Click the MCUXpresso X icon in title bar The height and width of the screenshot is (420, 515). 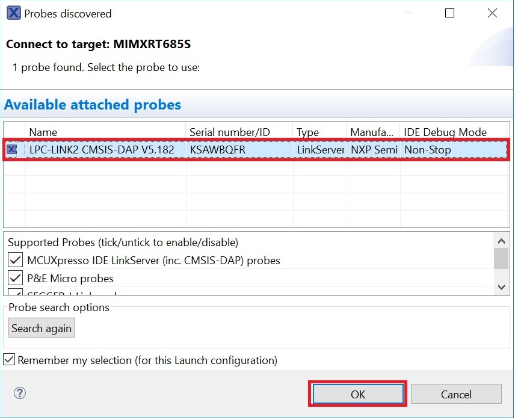point(13,13)
